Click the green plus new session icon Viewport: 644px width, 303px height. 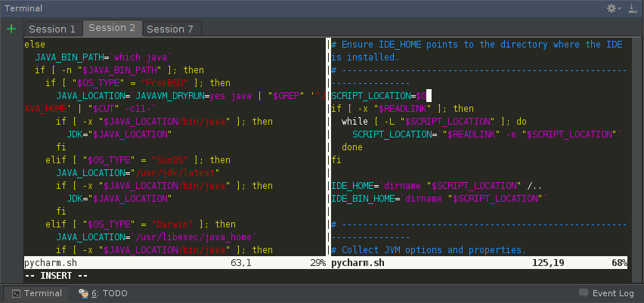point(11,29)
